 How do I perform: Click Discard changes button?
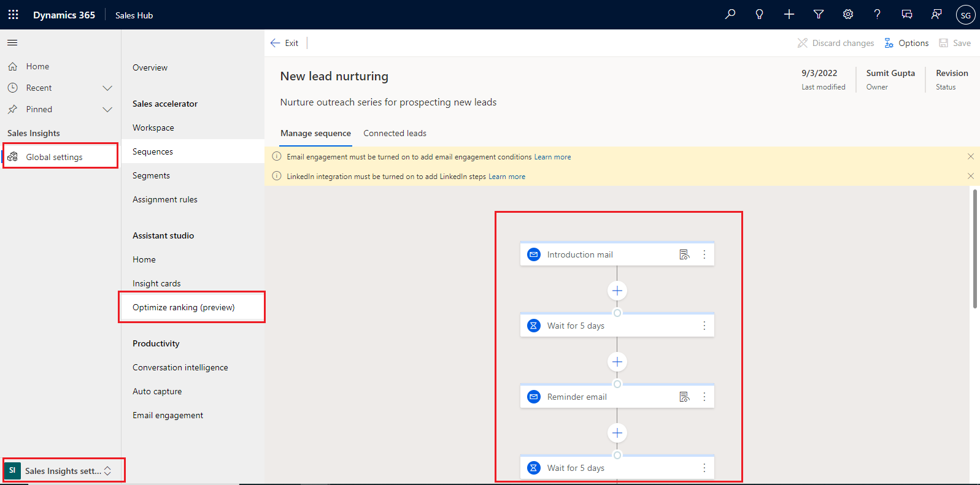836,43
